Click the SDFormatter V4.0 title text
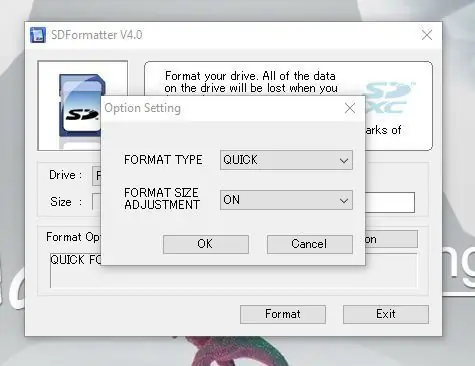Image resolution: width=475 pixels, height=366 pixels. tap(97, 35)
